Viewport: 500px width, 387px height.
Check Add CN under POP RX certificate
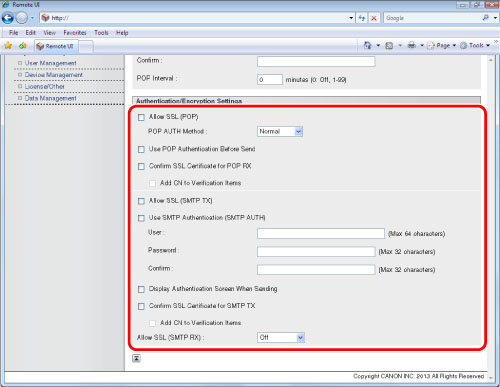coord(152,183)
